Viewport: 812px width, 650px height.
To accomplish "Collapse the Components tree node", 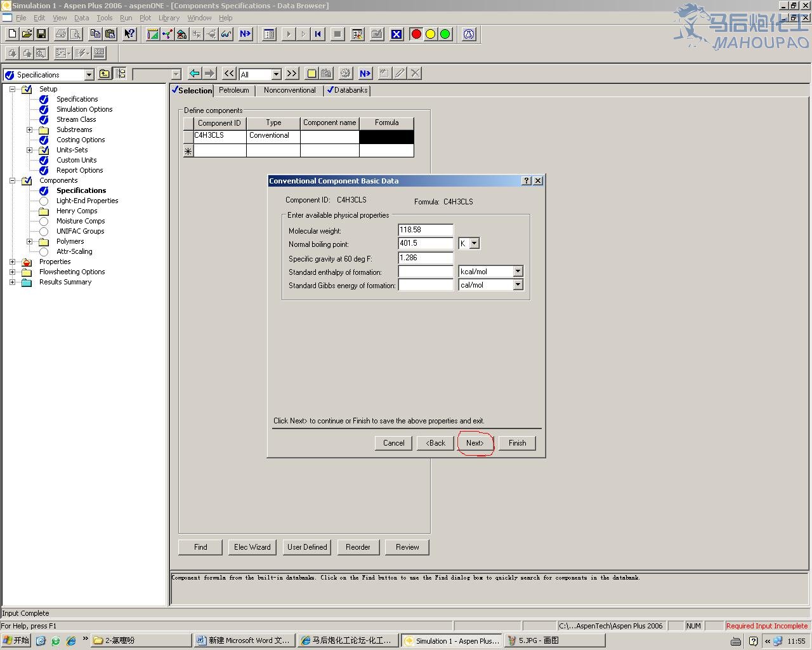I will click(x=12, y=181).
